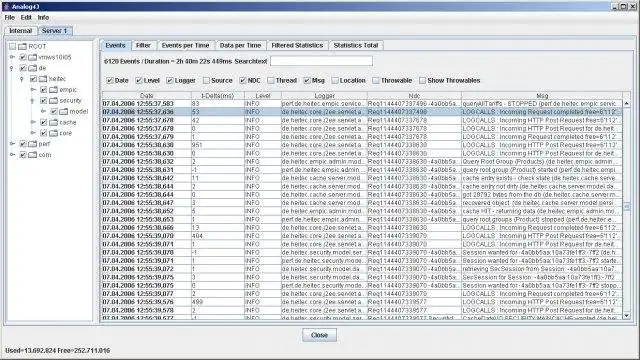Click the com folder icon

point(33,155)
